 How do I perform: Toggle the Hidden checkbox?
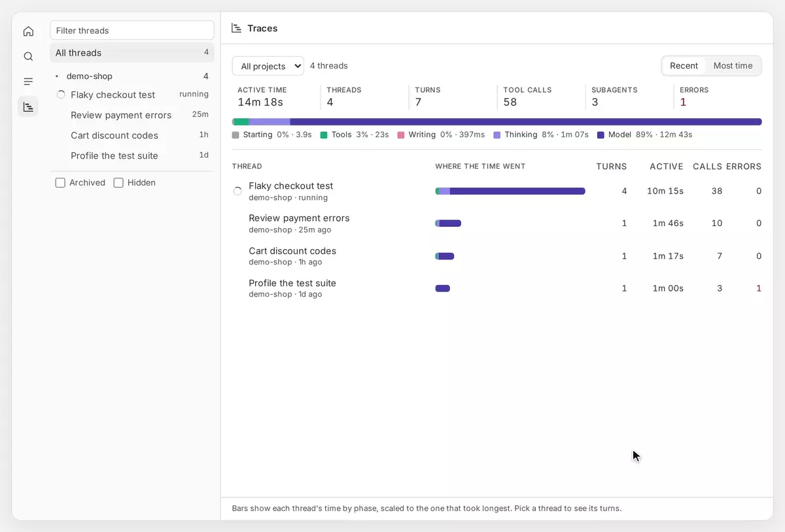(118, 183)
